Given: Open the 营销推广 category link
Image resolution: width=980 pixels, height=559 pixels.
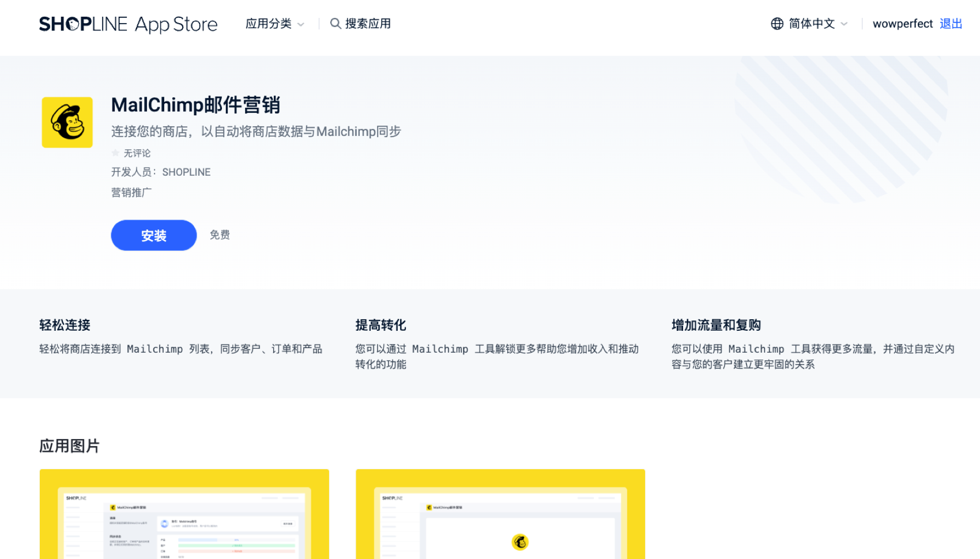Looking at the screenshot, I should (x=131, y=192).
